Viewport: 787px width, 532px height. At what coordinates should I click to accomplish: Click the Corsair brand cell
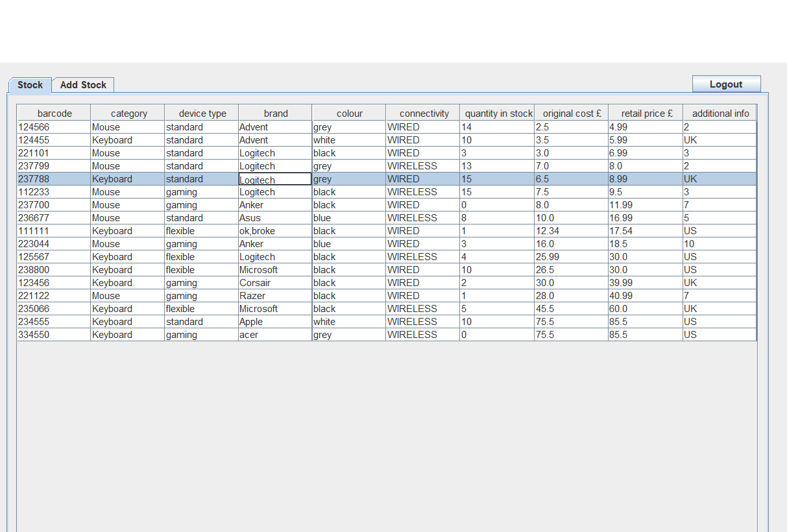275,283
